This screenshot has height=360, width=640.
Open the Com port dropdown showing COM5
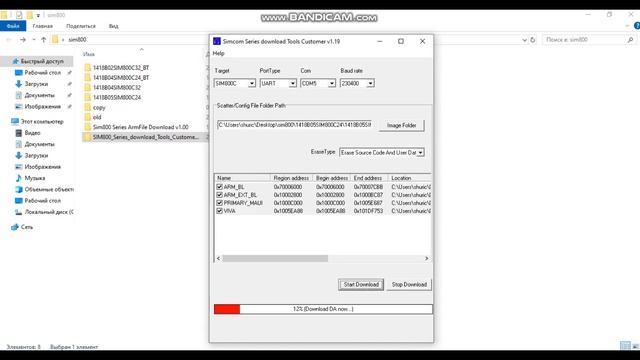pyautogui.click(x=318, y=83)
